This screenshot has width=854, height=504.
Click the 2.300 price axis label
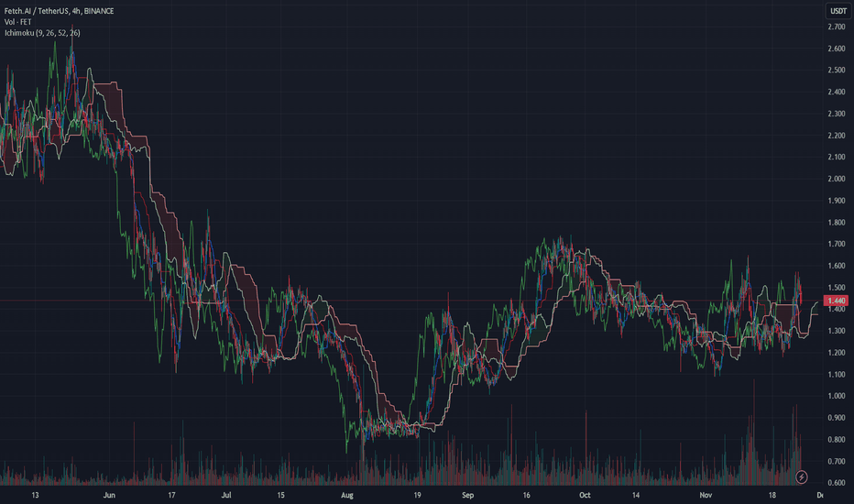point(837,114)
